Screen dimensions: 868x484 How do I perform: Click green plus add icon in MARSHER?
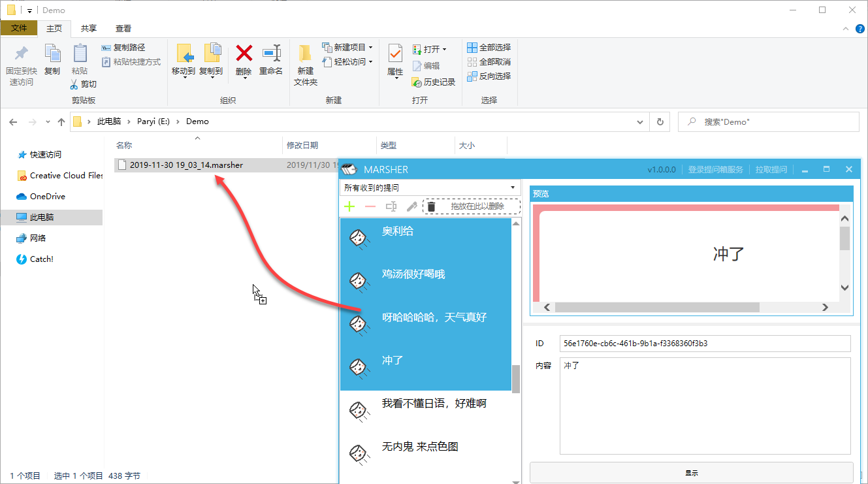[349, 207]
